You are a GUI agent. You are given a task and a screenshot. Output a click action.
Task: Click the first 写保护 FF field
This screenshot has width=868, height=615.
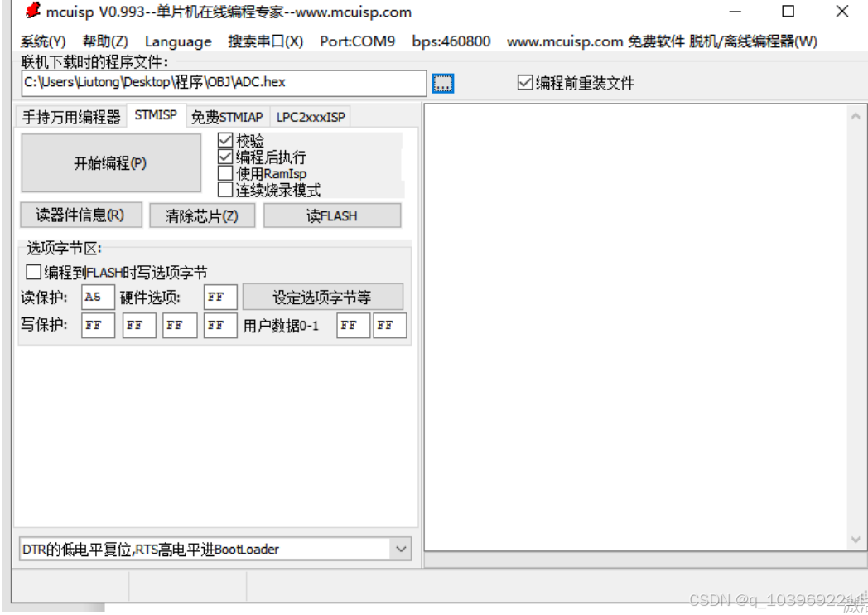click(98, 325)
